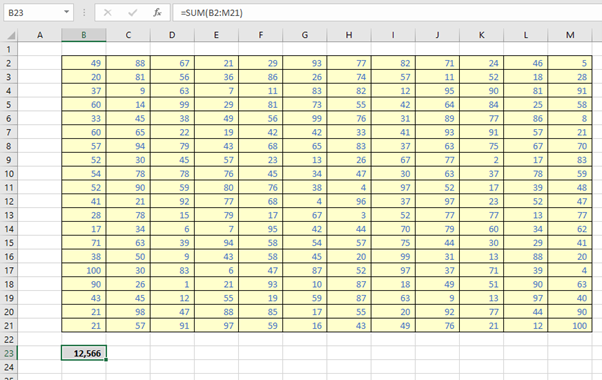Click cell D5 containing 99

click(172, 104)
